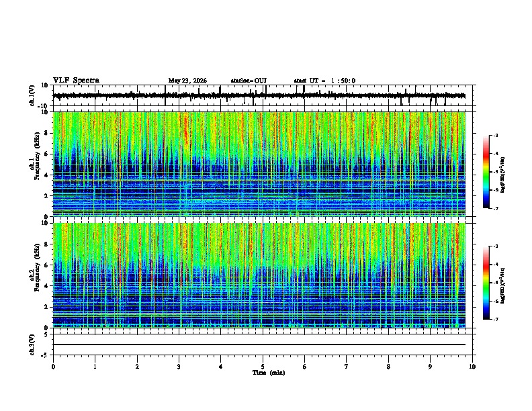Viewport: 532px width, 411px height.
Task: Click the ch.3(V) axis label
Action: coord(32,345)
